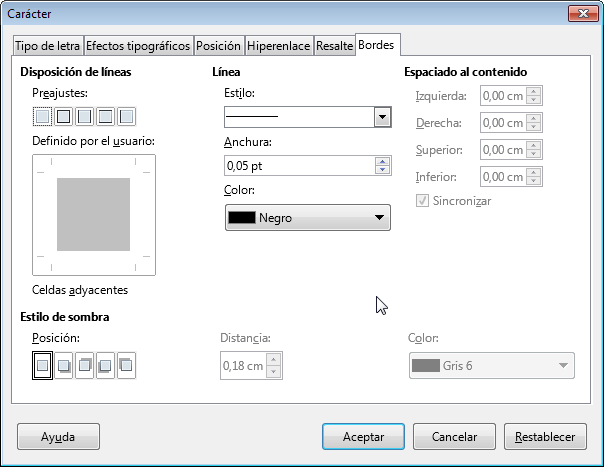Select the no-borders preset (first preset icon)
This screenshot has height=467, width=604.
(42, 117)
